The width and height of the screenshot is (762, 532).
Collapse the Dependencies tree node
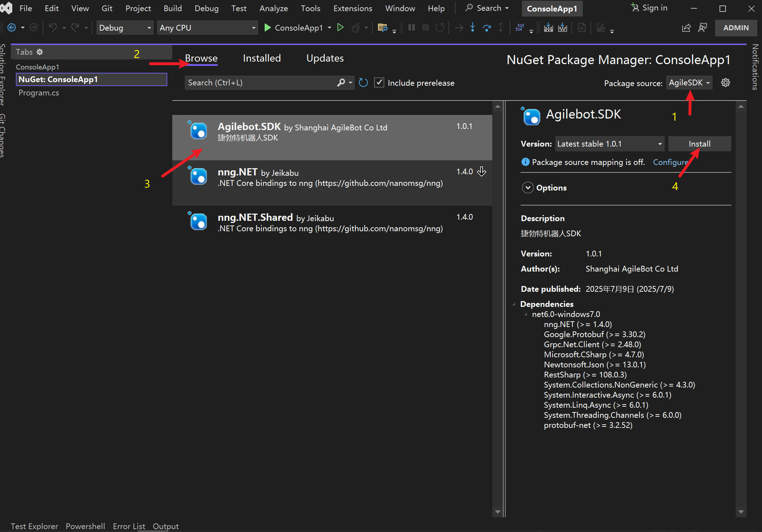(514, 304)
